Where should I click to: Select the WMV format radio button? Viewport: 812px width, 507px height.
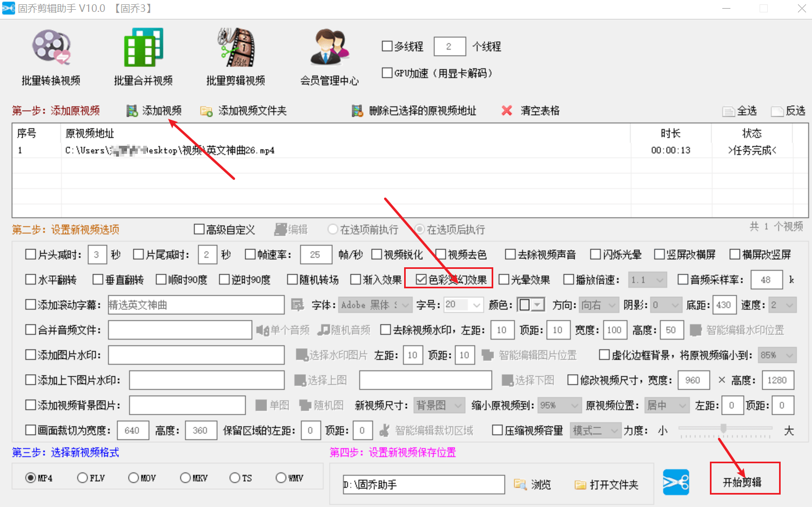(x=281, y=478)
